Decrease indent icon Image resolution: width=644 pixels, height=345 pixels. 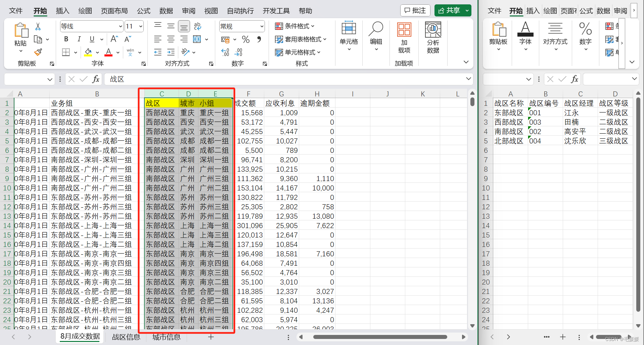click(x=157, y=52)
